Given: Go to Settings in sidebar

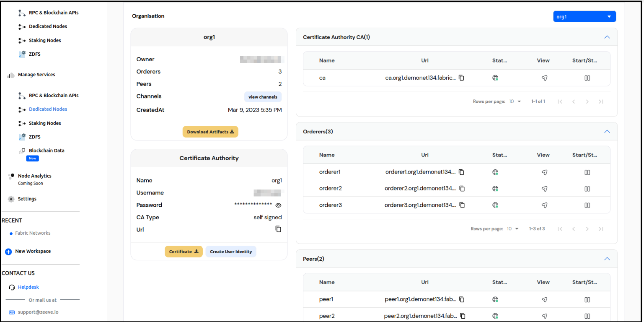Looking at the screenshot, I should click(x=27, y=199).
